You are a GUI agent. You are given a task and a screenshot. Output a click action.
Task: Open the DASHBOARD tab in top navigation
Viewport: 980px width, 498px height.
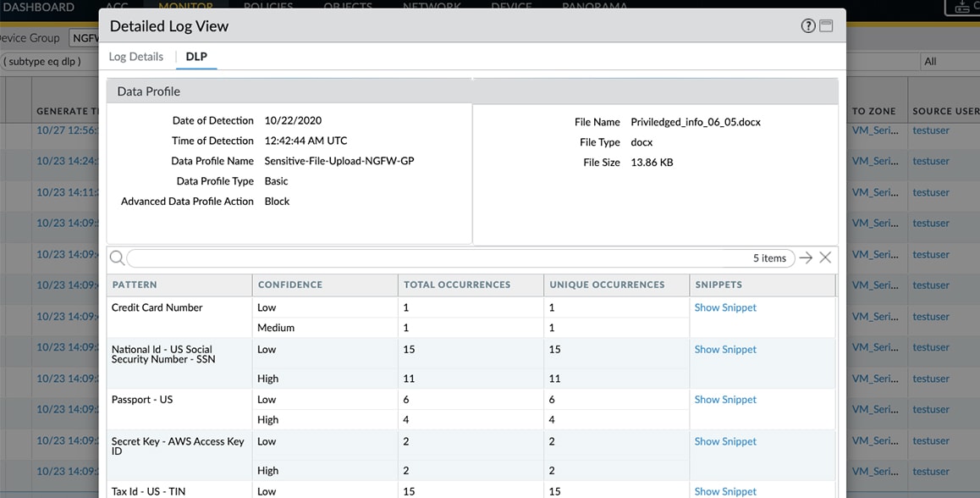point(38,7)
